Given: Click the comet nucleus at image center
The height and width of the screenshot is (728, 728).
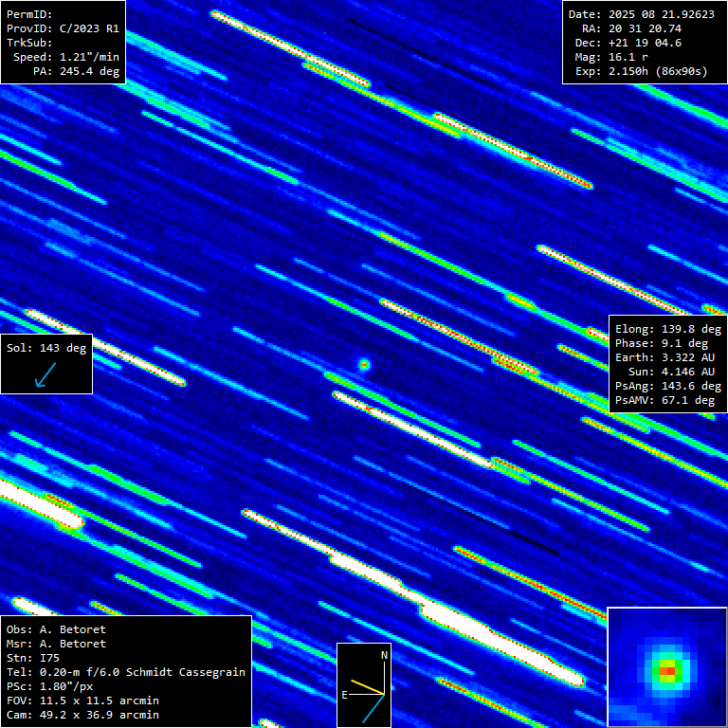Looking at the screenshot, I should (364, 365).
